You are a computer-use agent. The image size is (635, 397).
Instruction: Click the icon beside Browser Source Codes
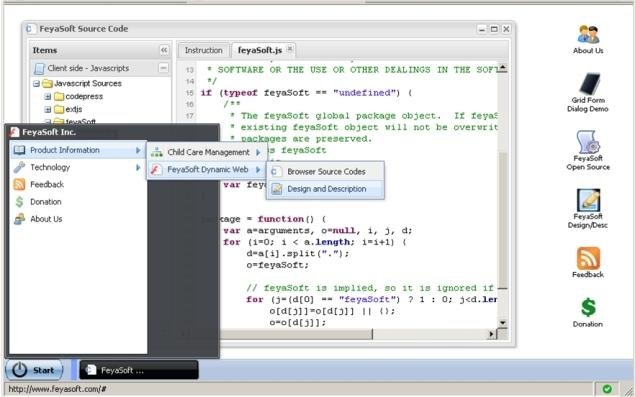click(276, 172)
